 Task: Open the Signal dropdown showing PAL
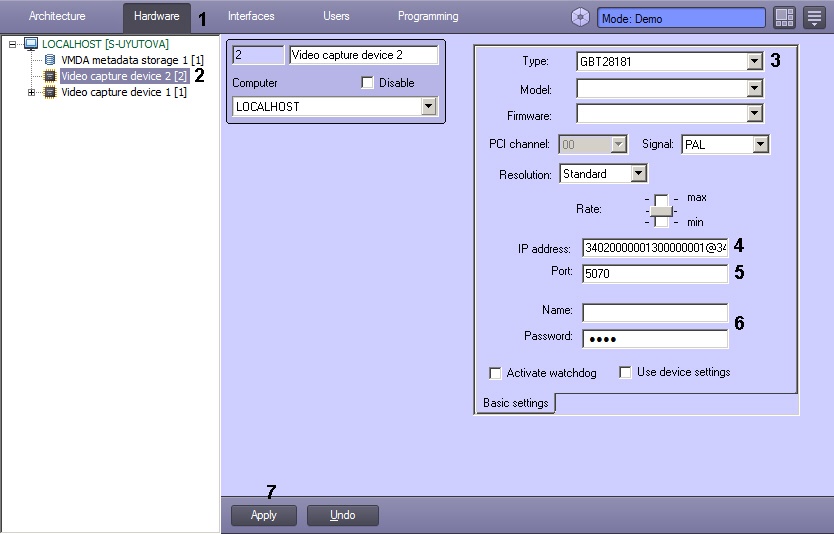tap(760, 145)
